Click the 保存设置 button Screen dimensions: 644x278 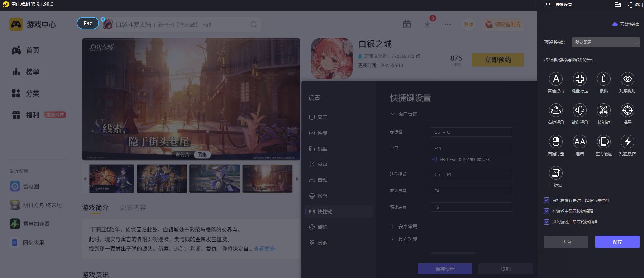(x=445, y=269)
